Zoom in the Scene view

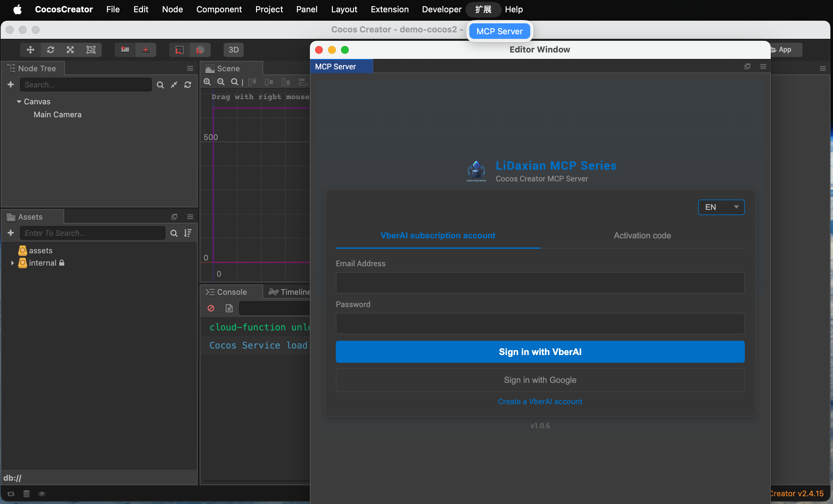pos(207,82)
